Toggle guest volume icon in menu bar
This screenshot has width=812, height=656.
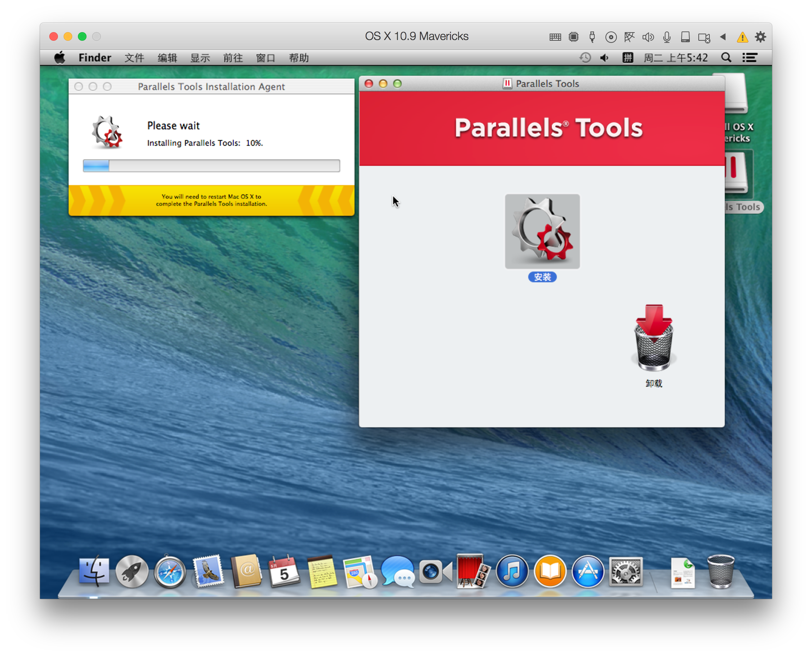(x=604, y=58)
